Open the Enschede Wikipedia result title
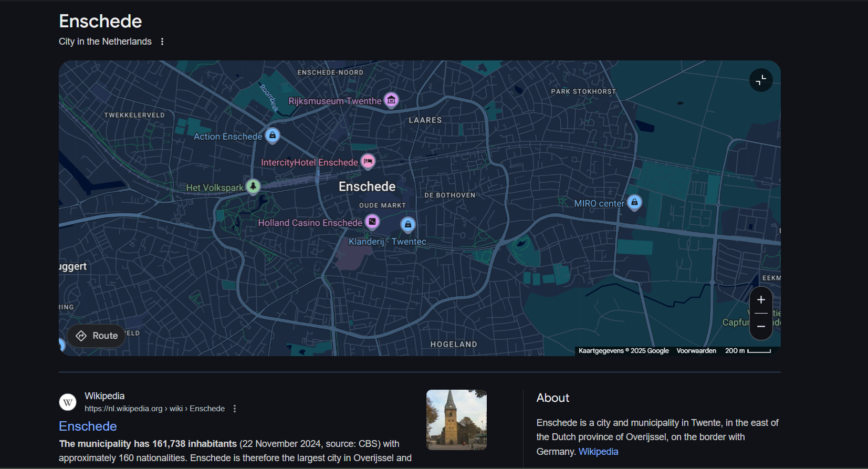The image size is (868, 469). click(88, 426)
